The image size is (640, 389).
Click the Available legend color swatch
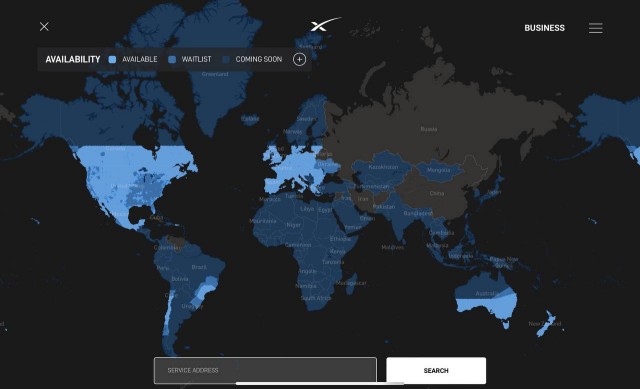pos(112,60)
